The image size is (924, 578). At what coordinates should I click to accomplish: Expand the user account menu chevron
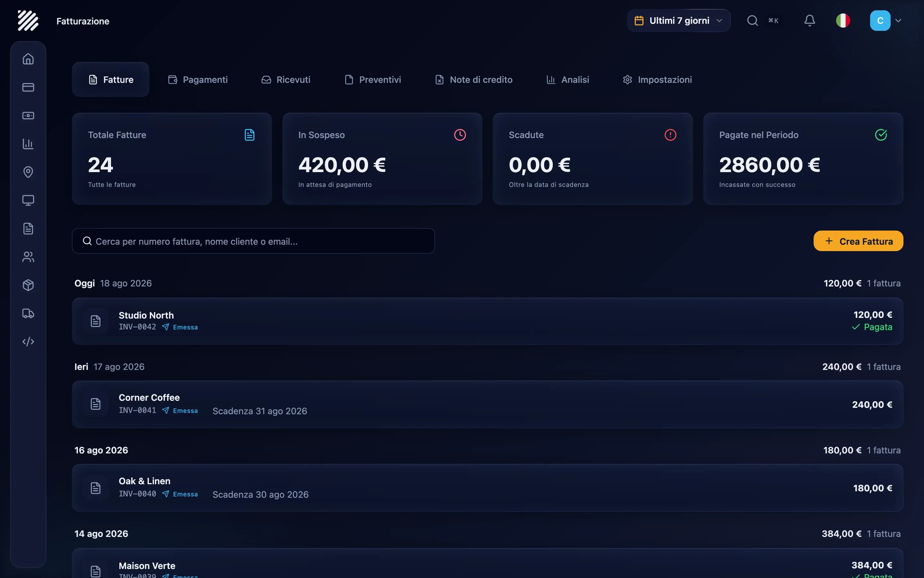tap(898, 21)
